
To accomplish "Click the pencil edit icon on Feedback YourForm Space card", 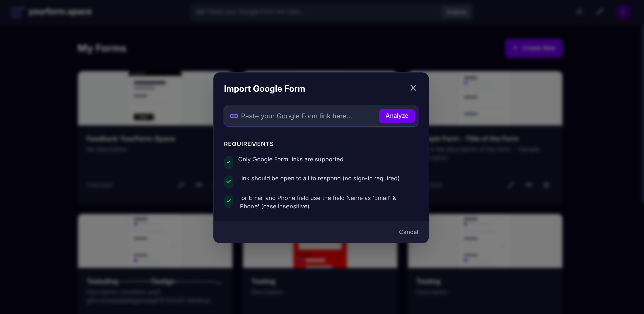I will coord(181,185).
